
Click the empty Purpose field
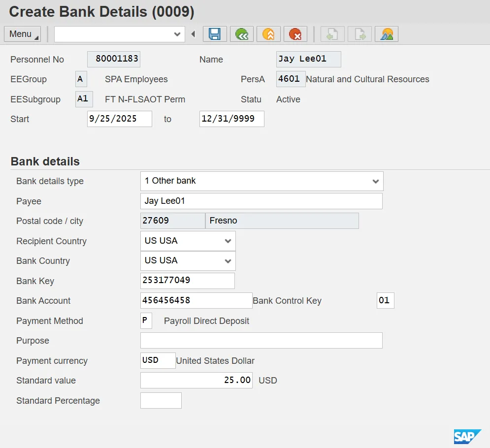pos(261,340)
